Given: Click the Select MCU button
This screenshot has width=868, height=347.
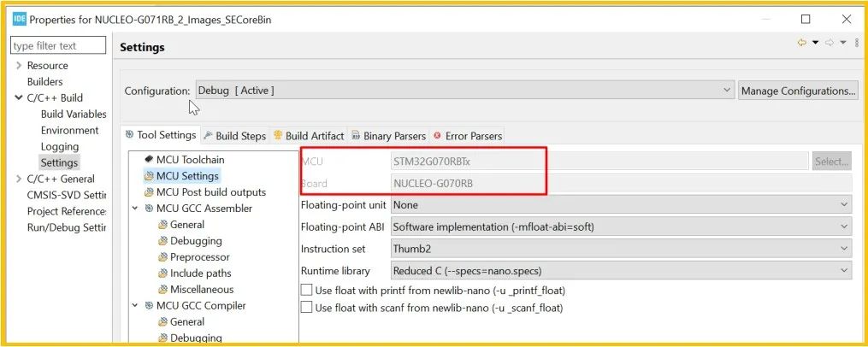Looking at the screenshot, I should click(x=831, y=162).
